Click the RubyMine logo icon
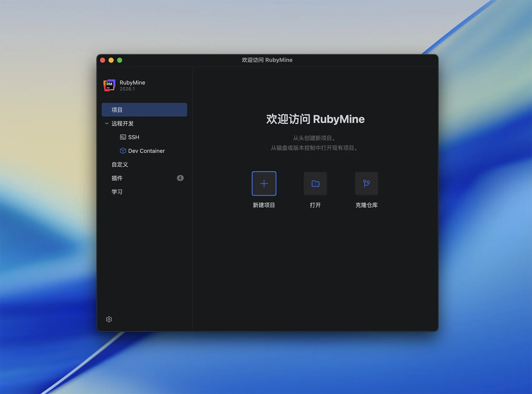Image resolution: width=532 pixels, height=394 pixels. (109, 85)
